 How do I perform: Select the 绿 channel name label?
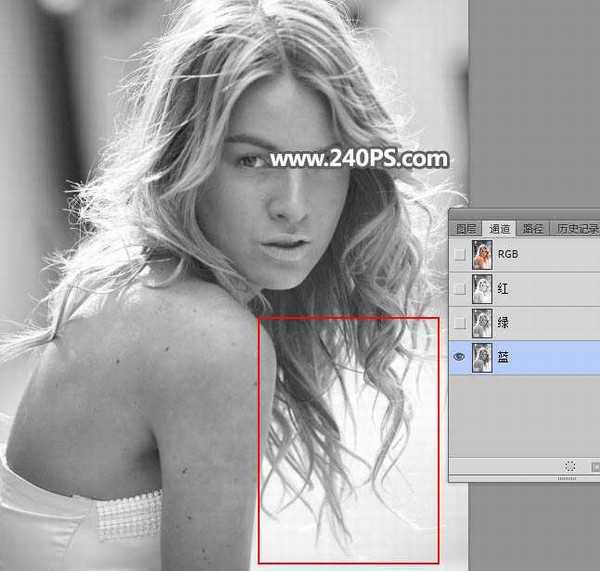pyautogui.click(x=503, y=323)
